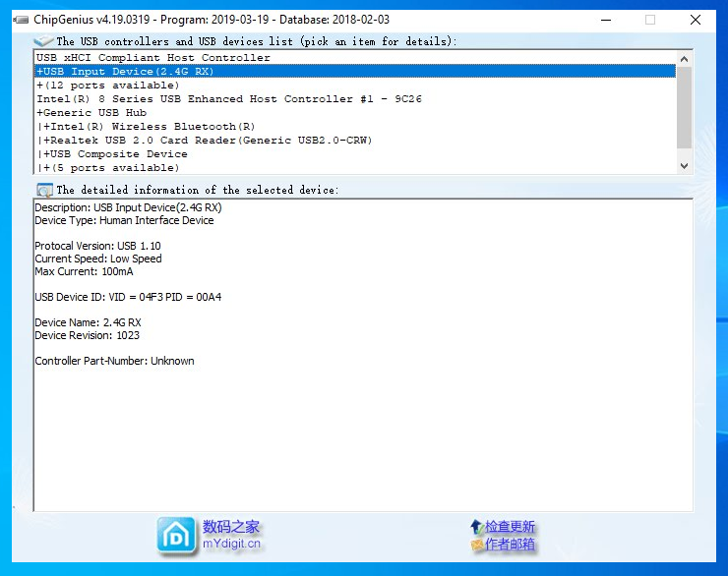Viewport: 728px width, 576px height.
Task: Click the device list scrollbar thumb
Action: click(684, 107)
